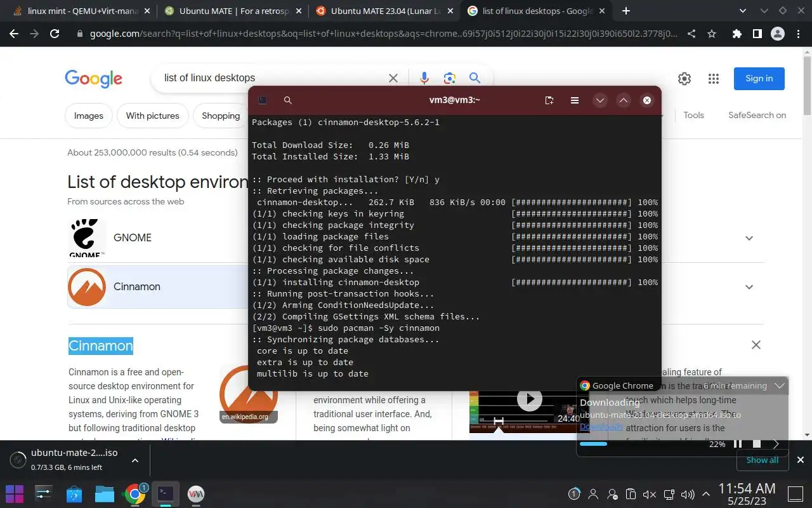The width and height of the screenshot is (812, 508).
Task: Bookmark this page with the star icon
Action: click(712, 34)
